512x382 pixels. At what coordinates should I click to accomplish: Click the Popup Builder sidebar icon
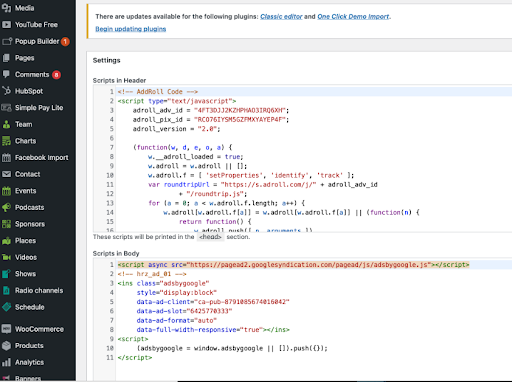(7, 41)
